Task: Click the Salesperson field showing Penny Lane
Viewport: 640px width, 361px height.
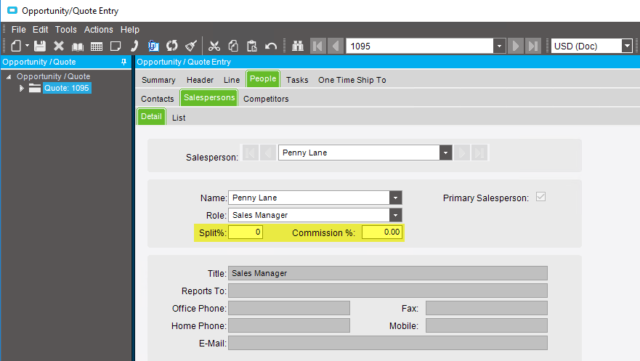Action: (x=359, y=153)
